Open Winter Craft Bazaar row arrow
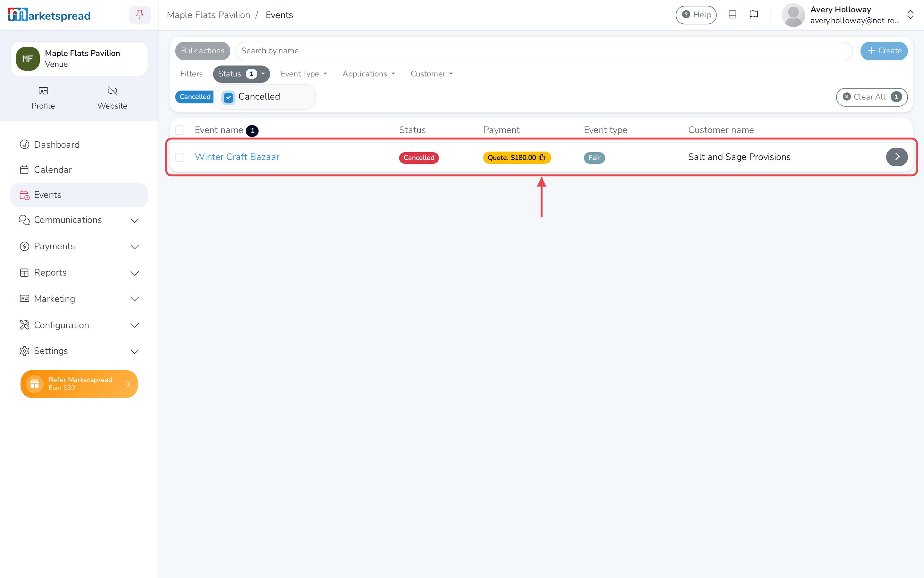The image size is (924, 578). point(897,157)
